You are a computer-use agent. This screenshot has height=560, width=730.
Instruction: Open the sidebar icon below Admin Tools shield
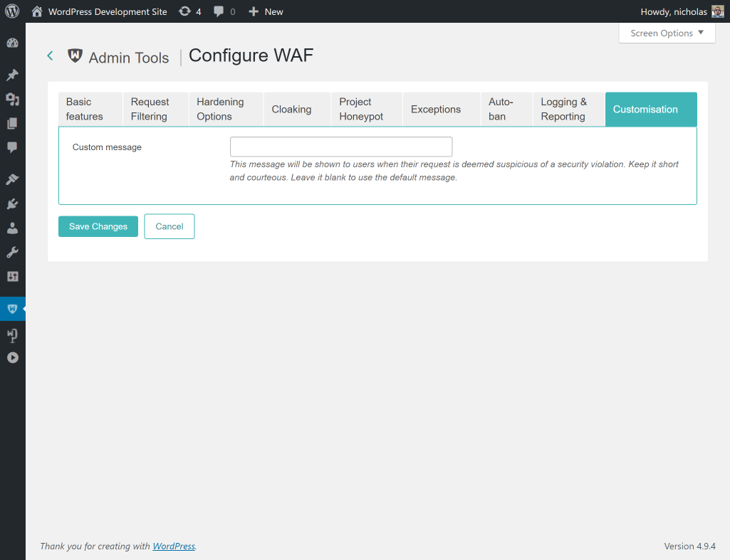(13, 335)
